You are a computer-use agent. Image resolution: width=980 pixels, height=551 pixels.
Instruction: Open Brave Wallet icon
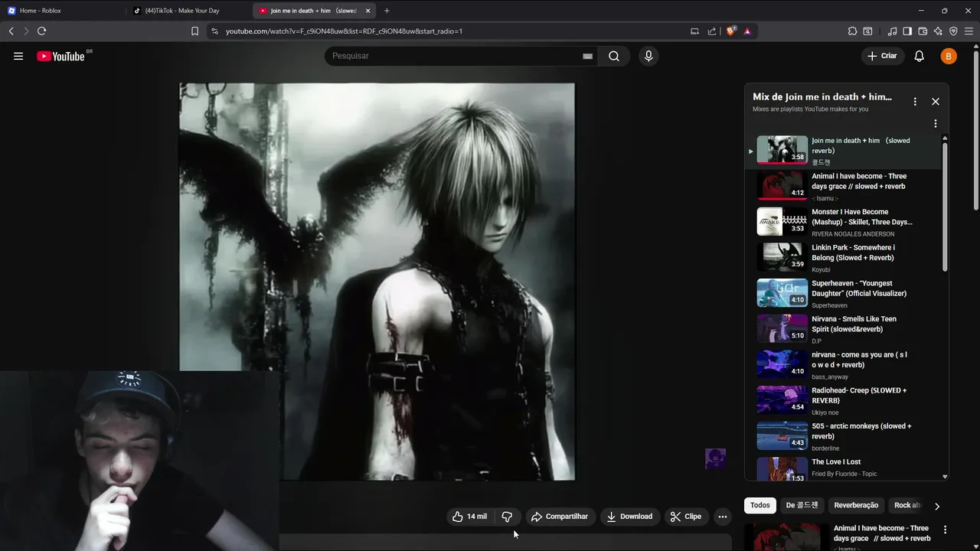pyautogui.click(x=923, y=31)
